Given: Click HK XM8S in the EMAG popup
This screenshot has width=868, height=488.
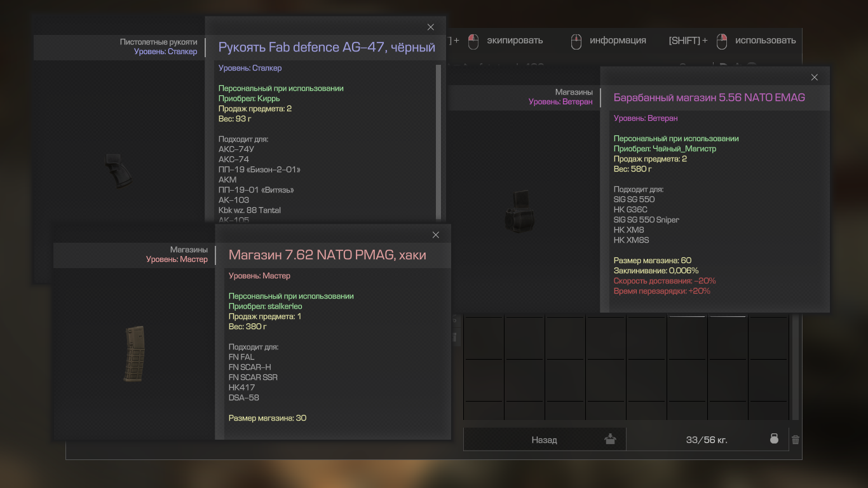Looking at the screenshot, I should tap(631, 240).
